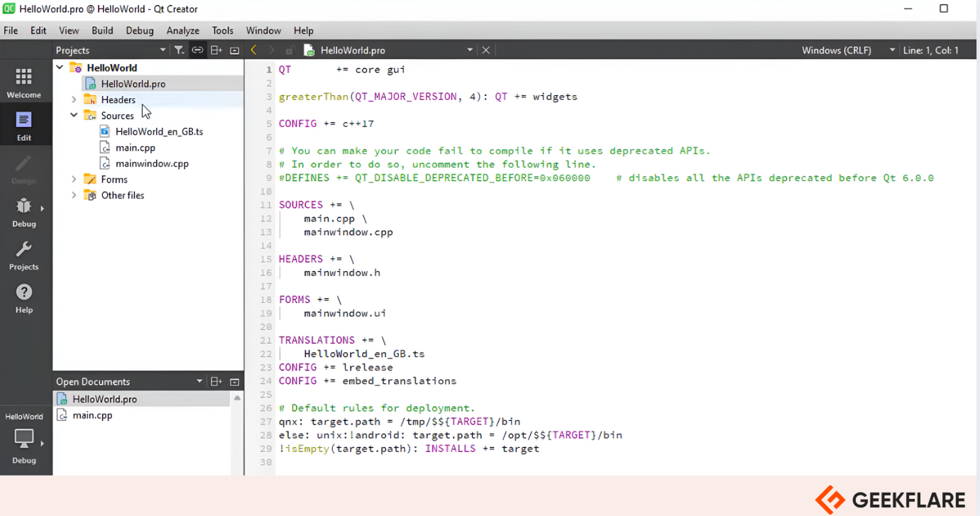Select HelloWorld_en_GB.ts in Sources
This screenshot has height=516, width=980.
tap(159, 131)
